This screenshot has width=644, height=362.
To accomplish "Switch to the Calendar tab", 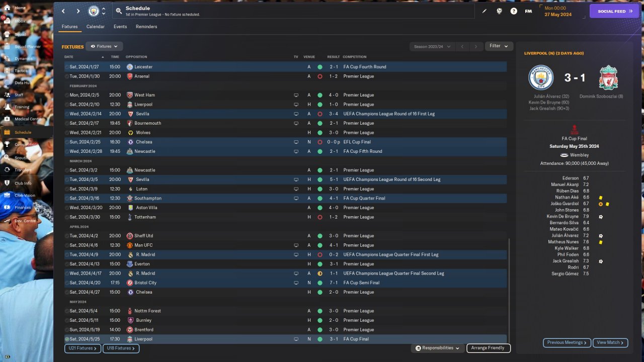I will tap(96, 27).
